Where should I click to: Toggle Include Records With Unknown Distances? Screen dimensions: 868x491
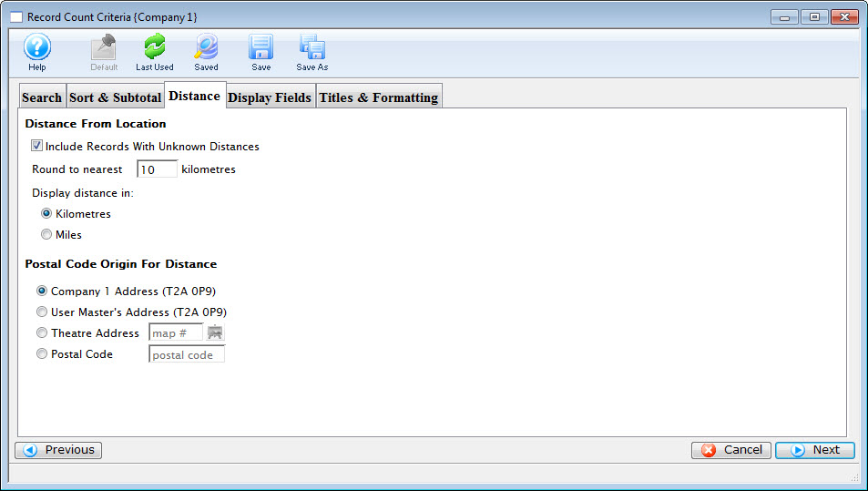click(x=37, y=146)
